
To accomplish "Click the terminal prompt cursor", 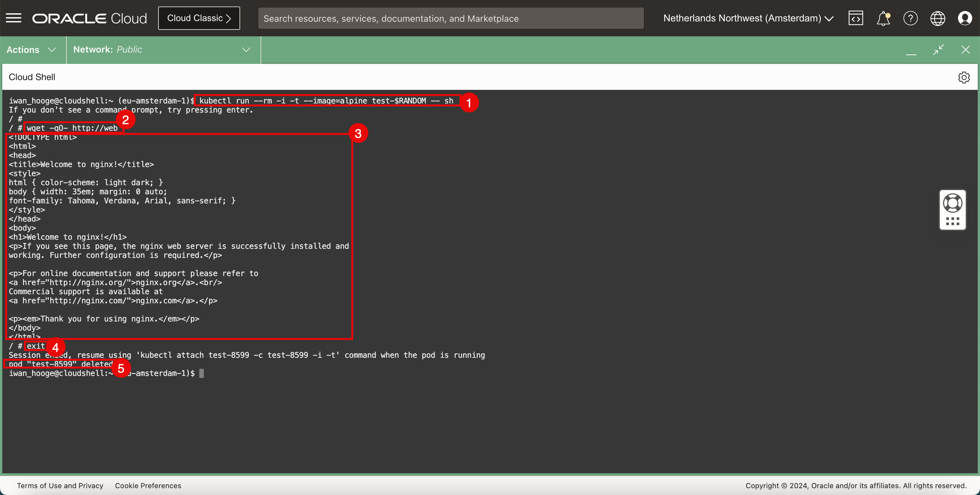I will 202,373.
